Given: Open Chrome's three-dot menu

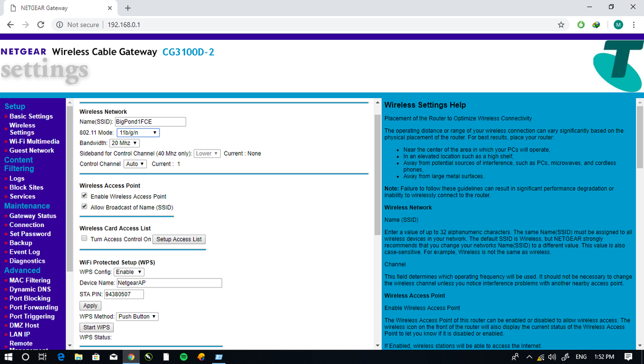Looking at the screenshot, I should 634,25.
